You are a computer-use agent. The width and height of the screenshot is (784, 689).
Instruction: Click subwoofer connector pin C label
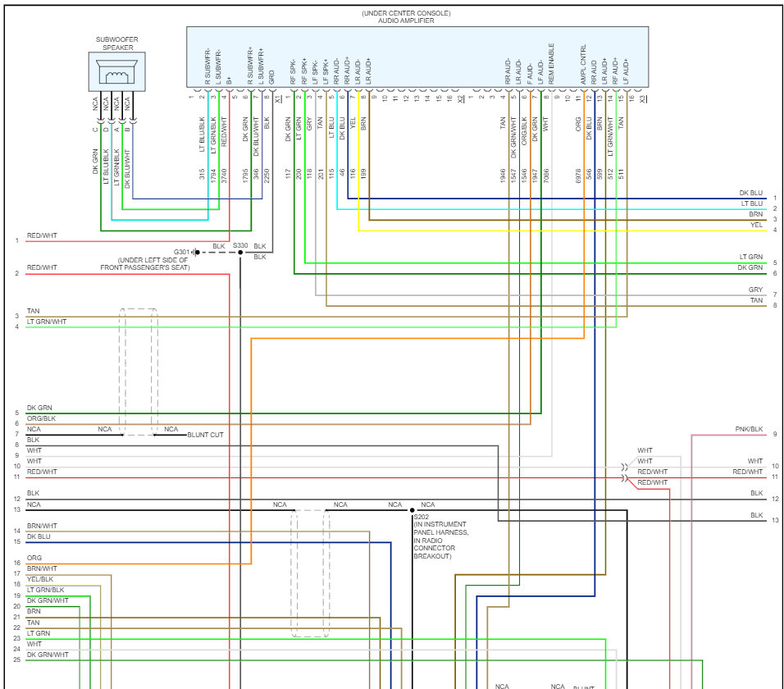click(95, 130)
